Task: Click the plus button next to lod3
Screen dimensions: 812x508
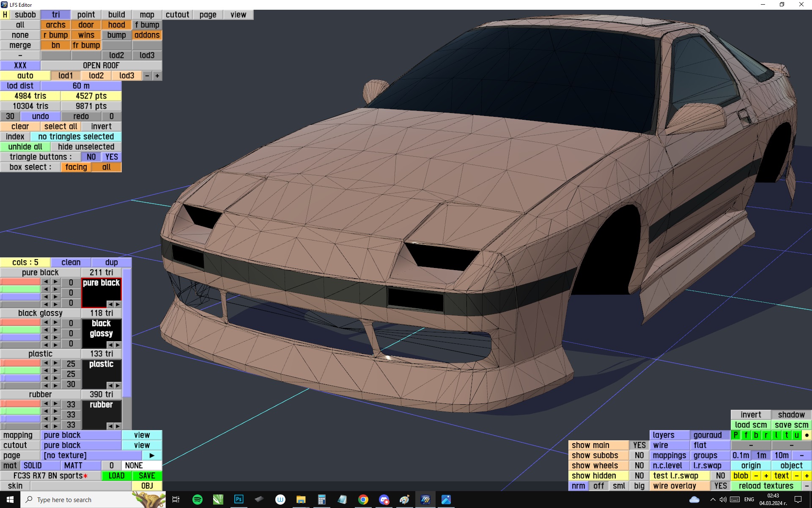Action: (x=157, y=75)
